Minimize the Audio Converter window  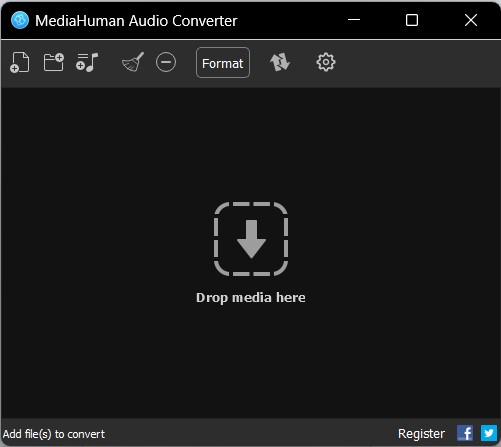tap(354, 20)
